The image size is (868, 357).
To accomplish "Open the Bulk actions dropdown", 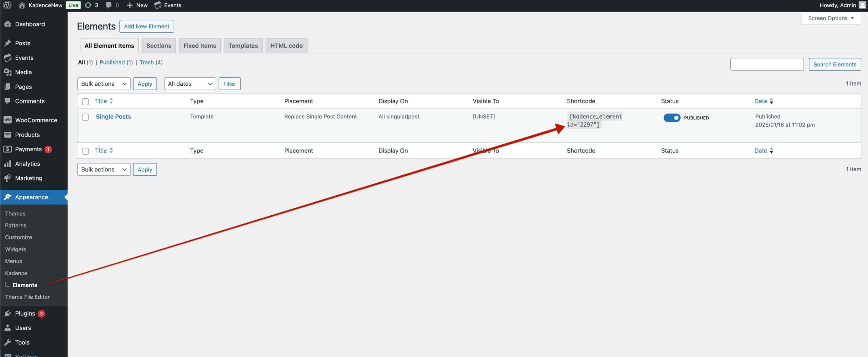I will tap(103, 84).
